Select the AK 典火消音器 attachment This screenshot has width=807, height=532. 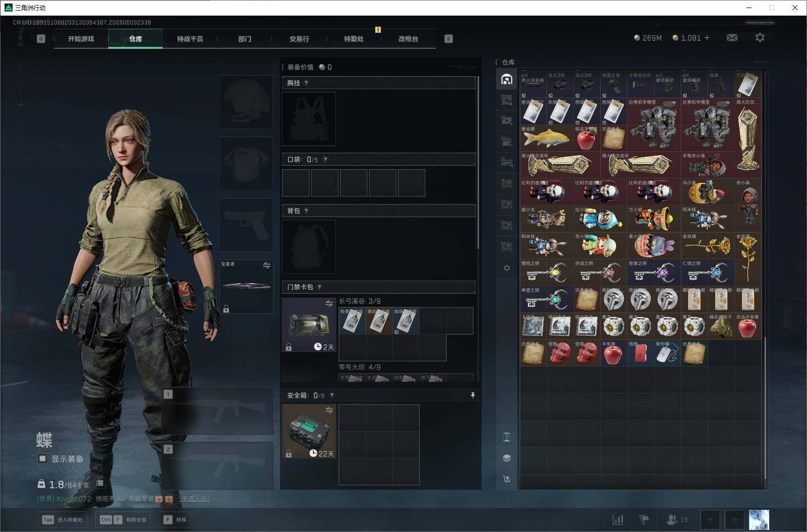(x=533, y=84)
